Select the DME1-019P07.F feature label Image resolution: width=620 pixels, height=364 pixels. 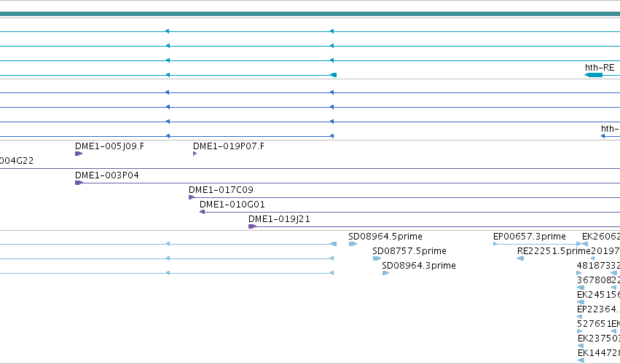coord(229,146)
